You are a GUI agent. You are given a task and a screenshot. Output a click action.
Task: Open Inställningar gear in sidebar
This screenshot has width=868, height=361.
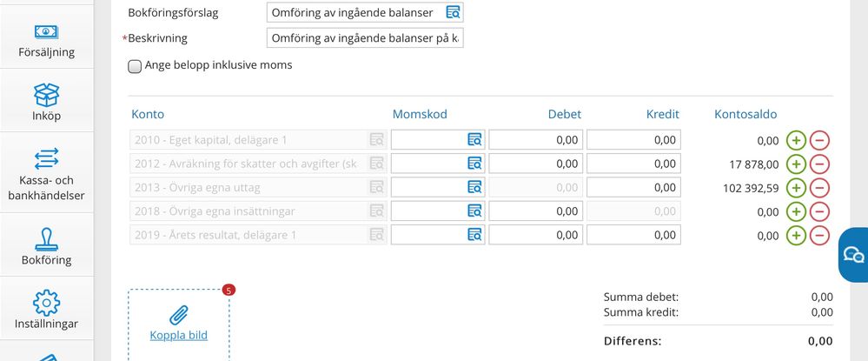tap(47, 310)
